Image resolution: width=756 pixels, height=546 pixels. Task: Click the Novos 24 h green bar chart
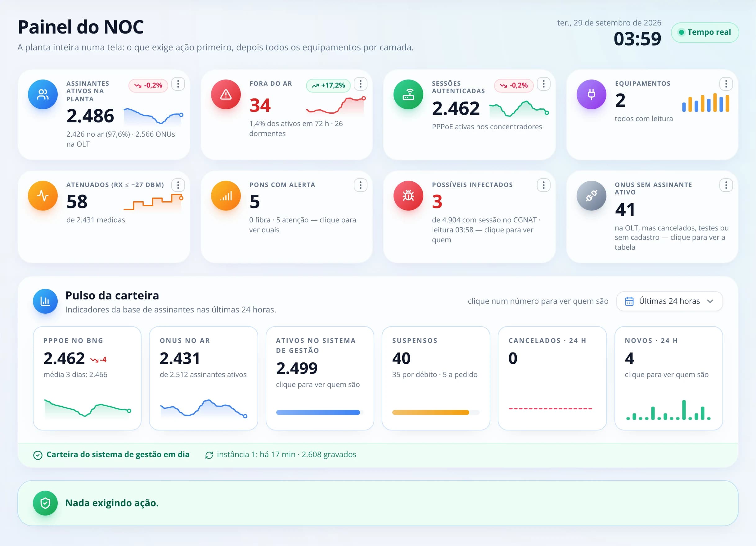click(x=668, y=410)
